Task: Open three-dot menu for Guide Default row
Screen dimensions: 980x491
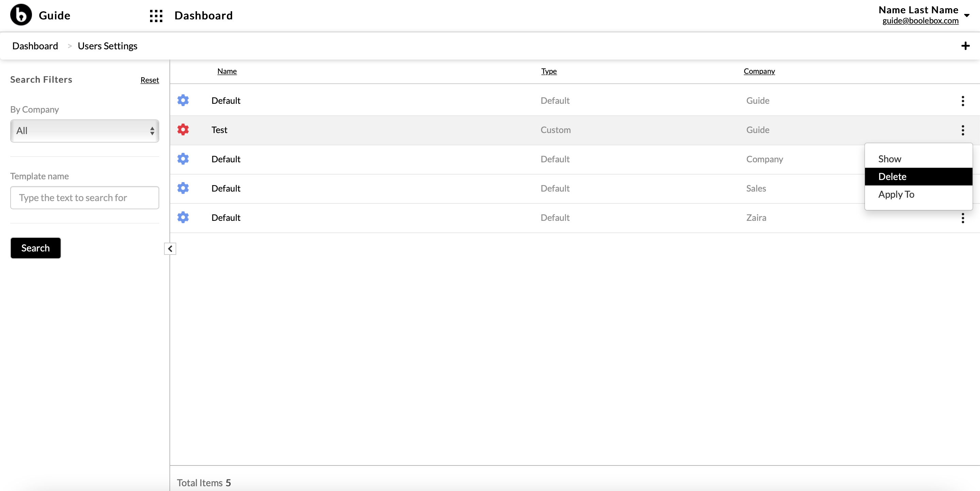Action: (x=963, y=101)
